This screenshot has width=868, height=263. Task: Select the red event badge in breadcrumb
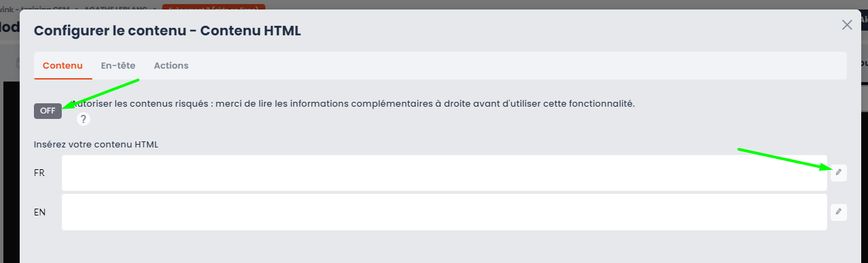tap(214, 6)
